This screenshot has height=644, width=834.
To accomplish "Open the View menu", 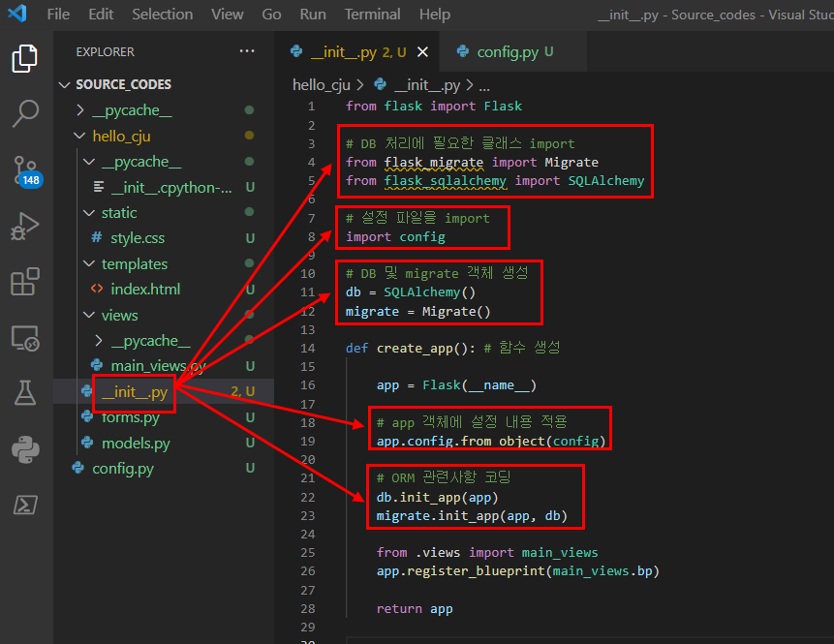I will 227,15.
